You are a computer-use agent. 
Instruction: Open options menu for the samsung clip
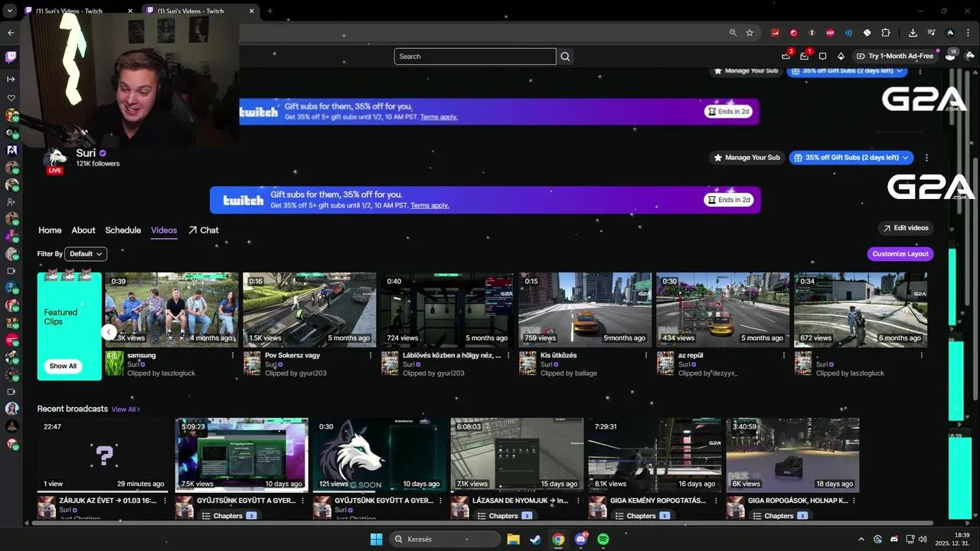[233, 355]
